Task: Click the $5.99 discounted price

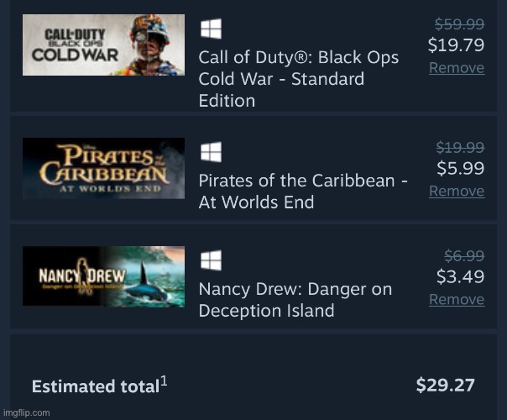Action: (461, 168)
